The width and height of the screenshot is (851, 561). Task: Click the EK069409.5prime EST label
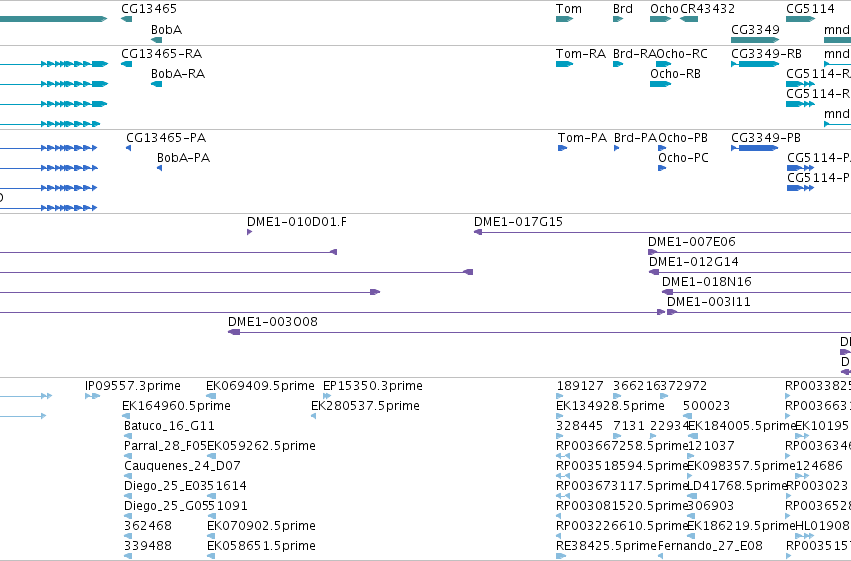pos(260,386)
